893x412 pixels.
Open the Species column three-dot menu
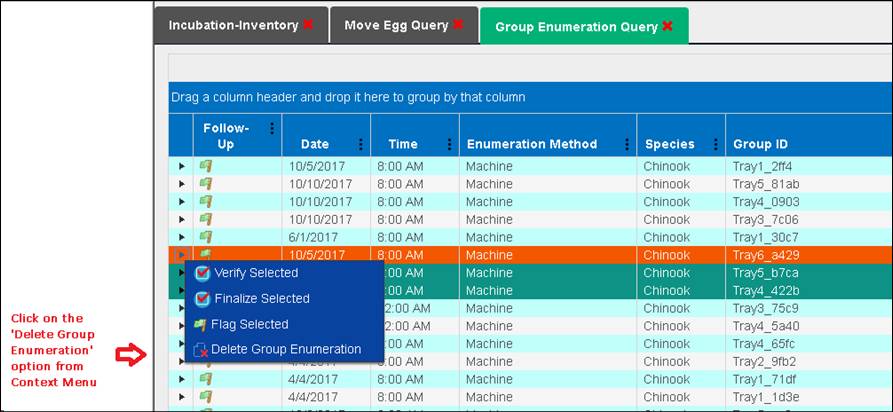pos(714,144)
